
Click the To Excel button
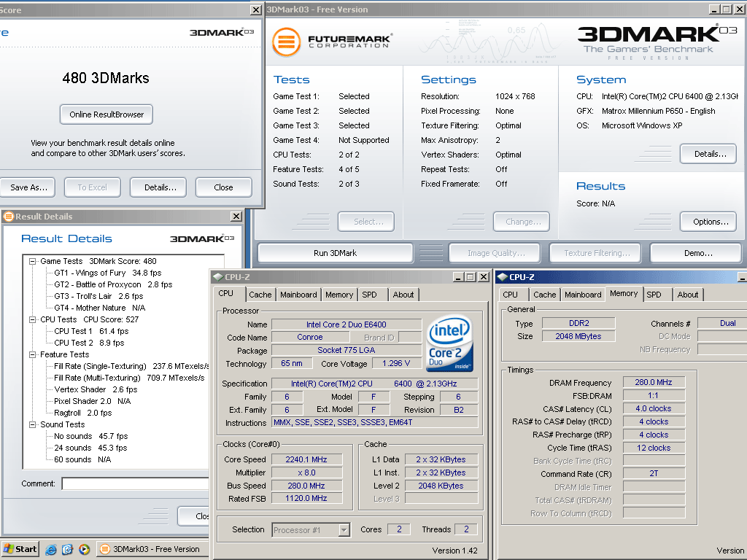[93, 187]
